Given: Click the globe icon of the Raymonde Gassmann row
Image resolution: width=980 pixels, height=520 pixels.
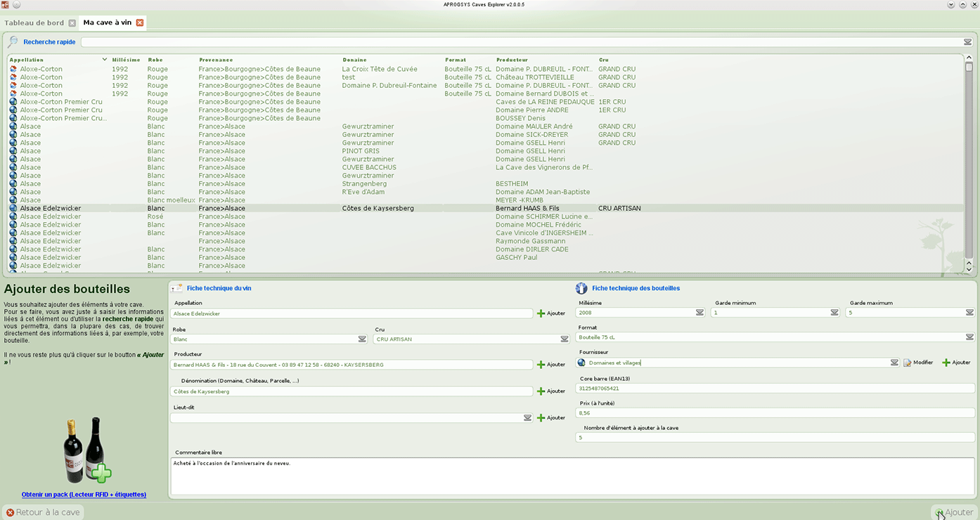Looking at the screenshot, I should (13, 241).
